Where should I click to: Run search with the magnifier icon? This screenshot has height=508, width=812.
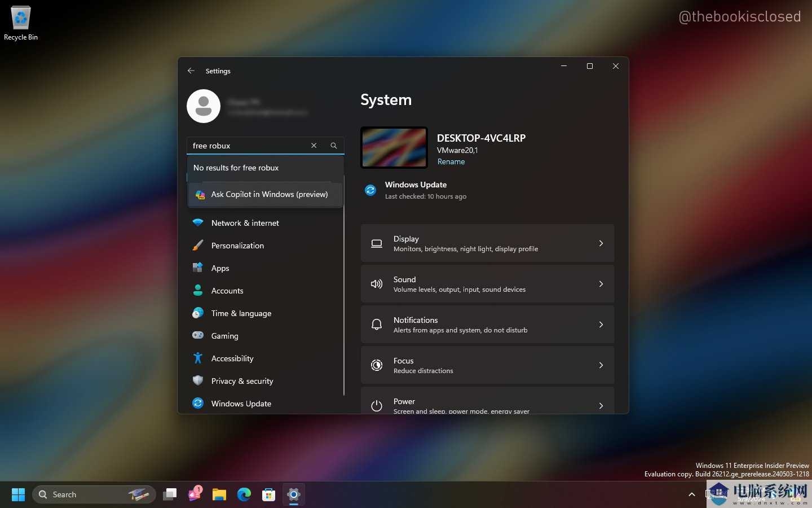334,146
